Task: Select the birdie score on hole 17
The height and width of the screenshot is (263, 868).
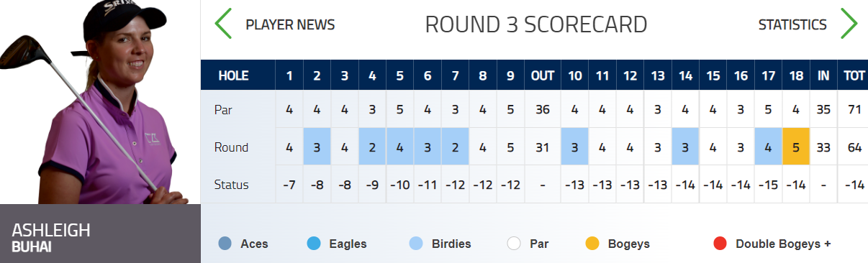Action: click(769, 147)
